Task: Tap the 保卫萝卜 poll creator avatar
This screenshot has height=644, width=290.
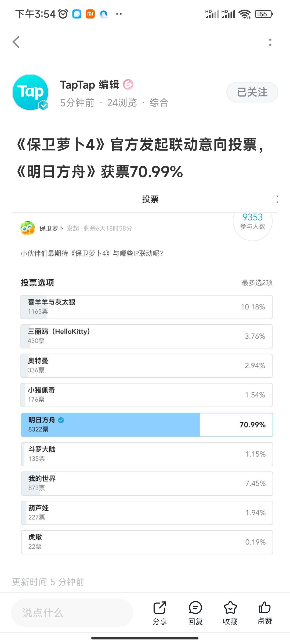Action: click(28, 228)
